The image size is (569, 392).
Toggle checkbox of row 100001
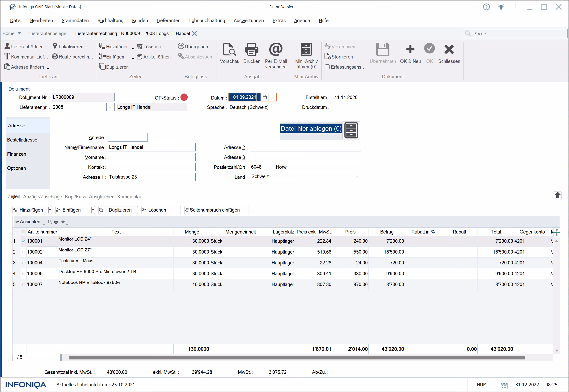tap(24, 241)
